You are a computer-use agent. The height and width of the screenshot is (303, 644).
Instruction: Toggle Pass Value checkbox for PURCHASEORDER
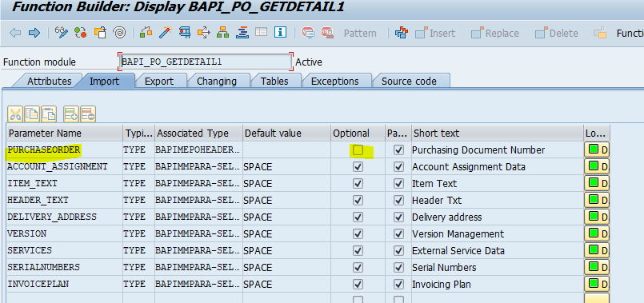398,150
